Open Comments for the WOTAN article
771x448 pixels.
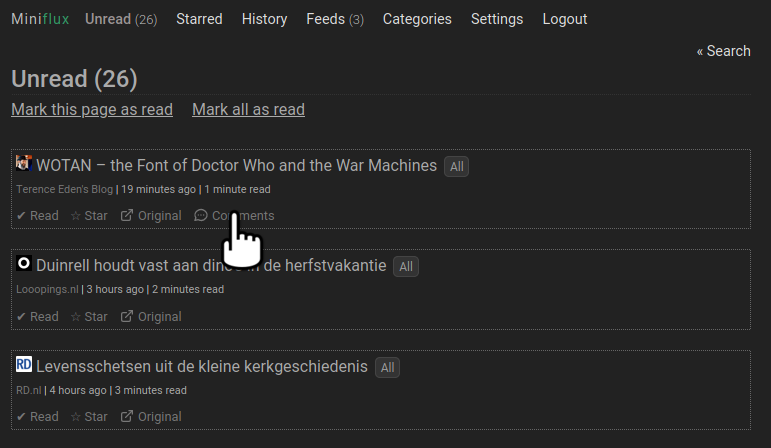point(234,216)
